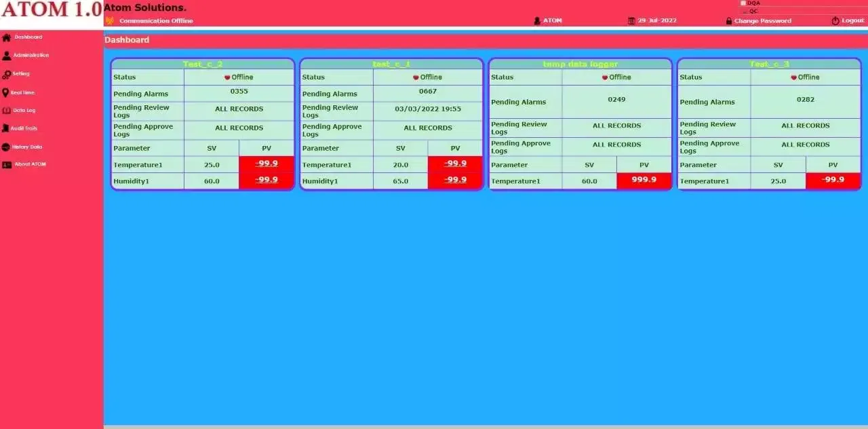Click Test_c_2 Temperature1 PV value -99.9
This screenshot has height=429, width=868.
tap(267, 164)
